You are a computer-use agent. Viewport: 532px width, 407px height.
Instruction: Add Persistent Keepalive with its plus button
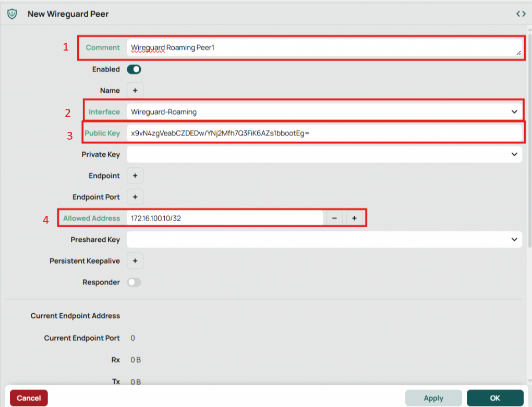point(135,261)
